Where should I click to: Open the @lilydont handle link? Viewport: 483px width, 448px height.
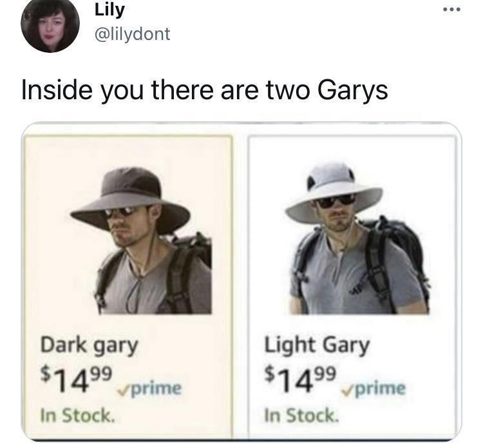coord(132,34)
